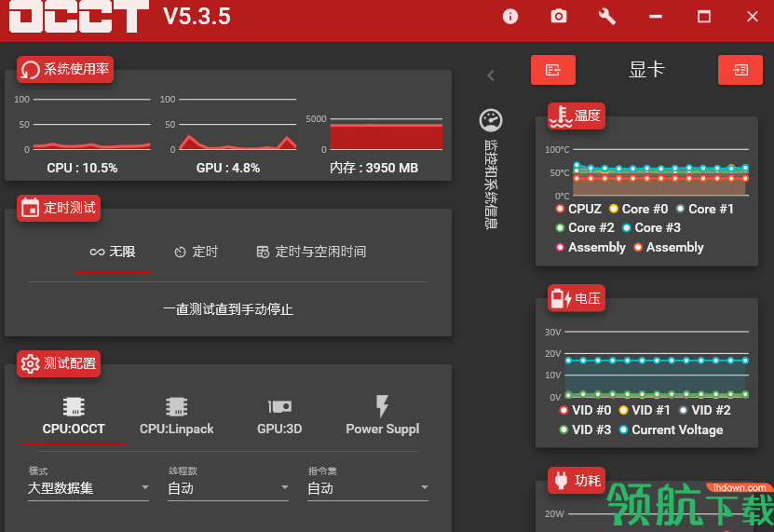Select the 无限 schedule tab
The width and height of the screenshot is (774, 532).
pos(113,252)
